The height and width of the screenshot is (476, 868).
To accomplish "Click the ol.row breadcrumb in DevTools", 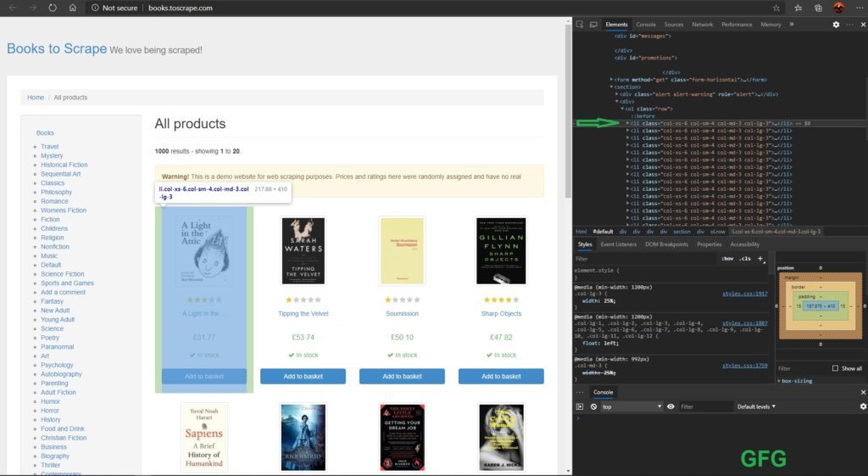I will (718, 232).
